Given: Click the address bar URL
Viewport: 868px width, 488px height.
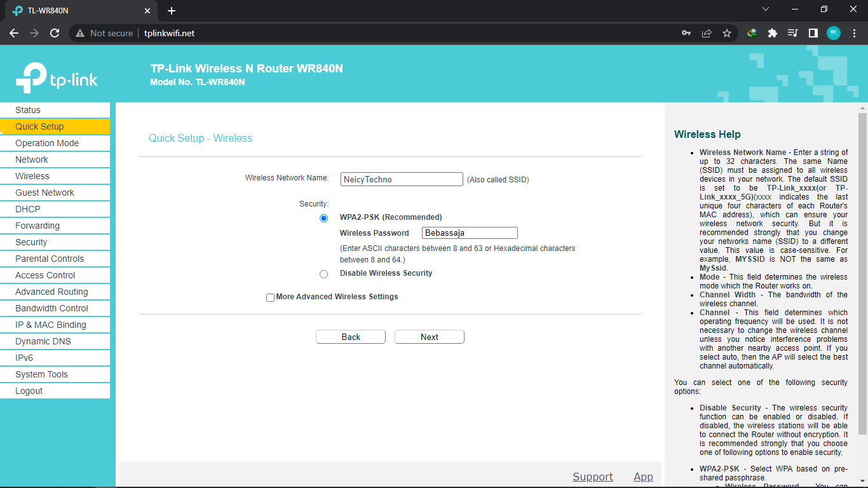Looking at the screenshot, I should coord(169,33).
